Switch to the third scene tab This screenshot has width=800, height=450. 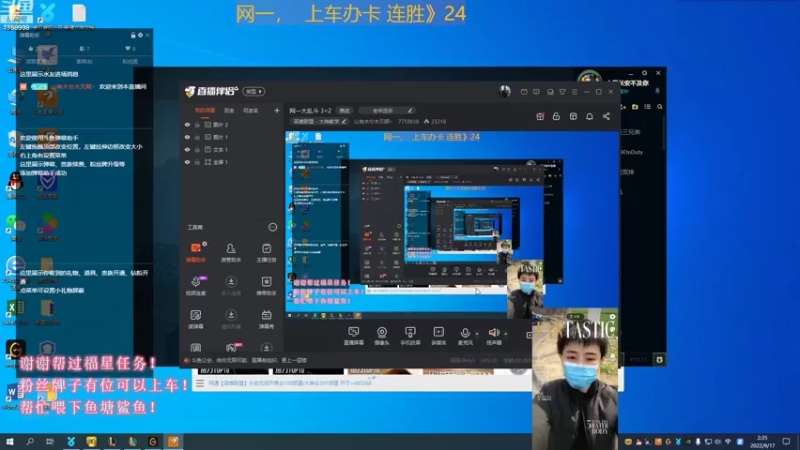250,110
